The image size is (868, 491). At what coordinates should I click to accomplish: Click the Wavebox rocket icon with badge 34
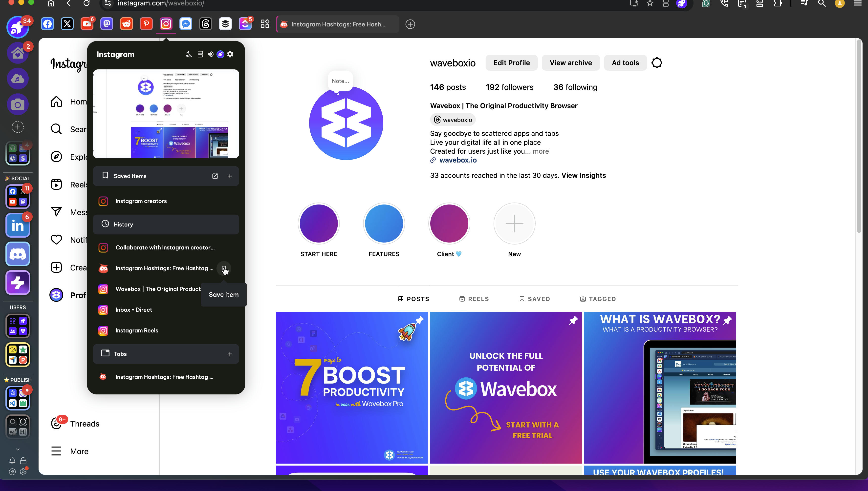18,27
